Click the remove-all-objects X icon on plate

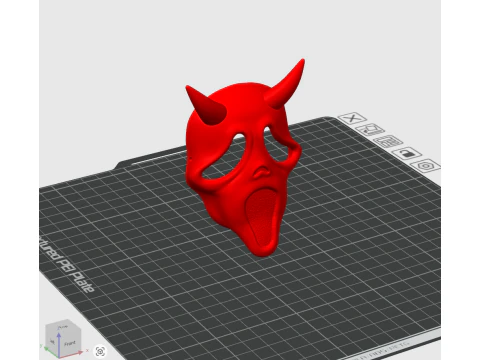pos(352,118)
